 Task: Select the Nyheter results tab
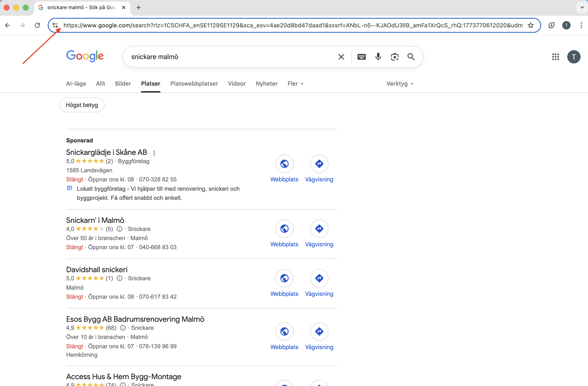pos(267,84)
